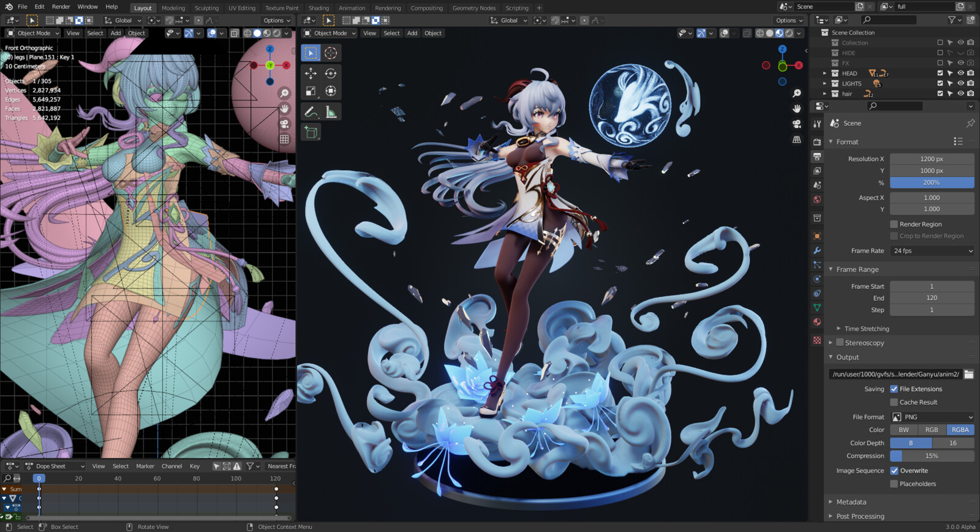Disable hair collection in renders
The height and width of the screenshot is (532, 980).
(x=971, y=94)
